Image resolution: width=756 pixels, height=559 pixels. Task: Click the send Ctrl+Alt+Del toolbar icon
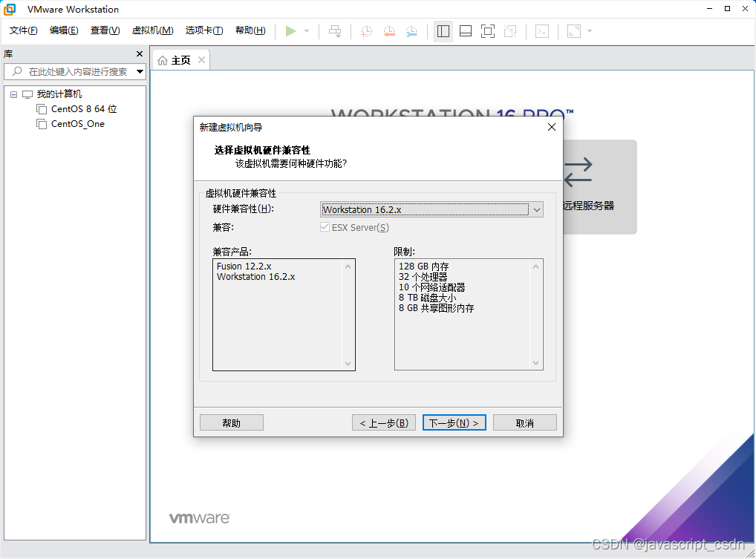[x=335, y=31]
